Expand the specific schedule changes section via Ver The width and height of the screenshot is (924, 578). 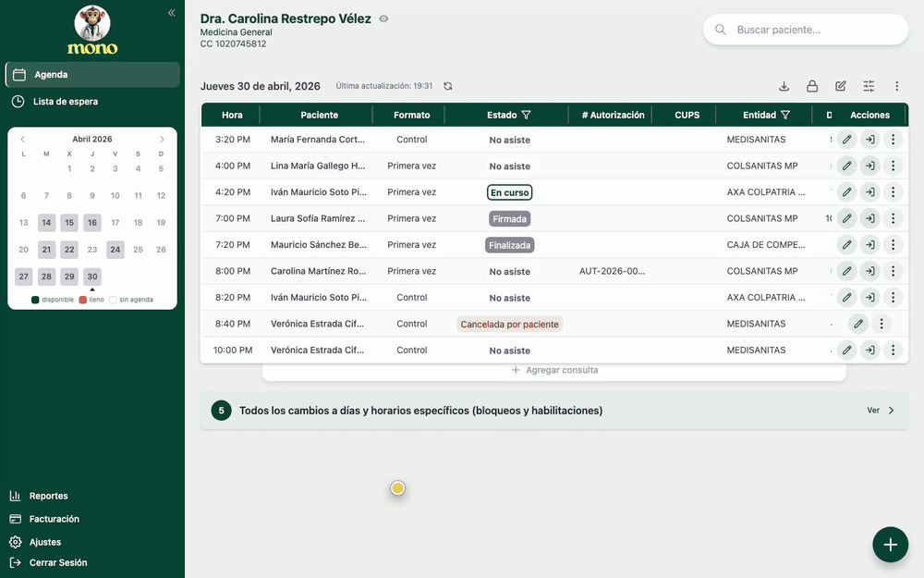coord(881,411)
